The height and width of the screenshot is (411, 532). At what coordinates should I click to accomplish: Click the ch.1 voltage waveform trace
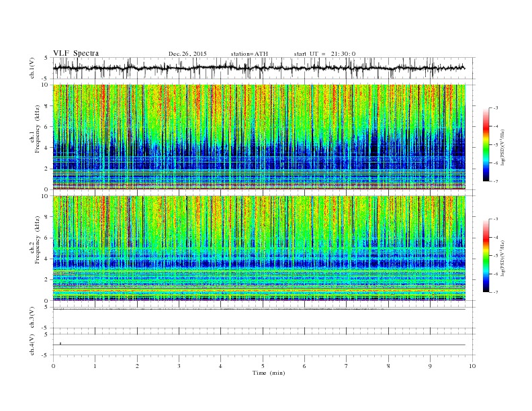[259, 68]
